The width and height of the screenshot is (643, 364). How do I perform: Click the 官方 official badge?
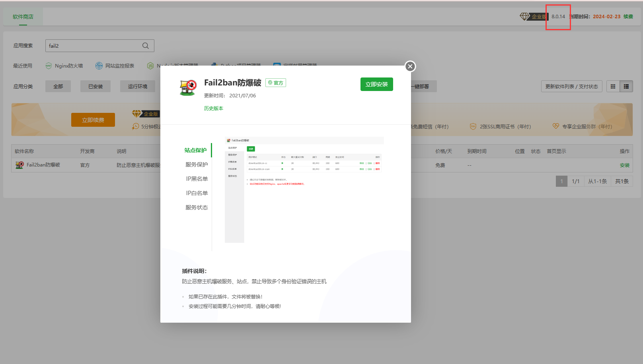276,83
